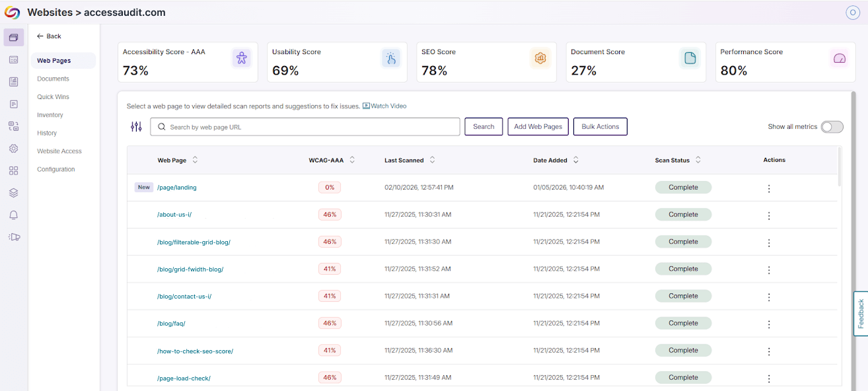The width and height of the screenshot is (868, 391).
Task: Click the Document Score file icon
Action: [690, 59]
